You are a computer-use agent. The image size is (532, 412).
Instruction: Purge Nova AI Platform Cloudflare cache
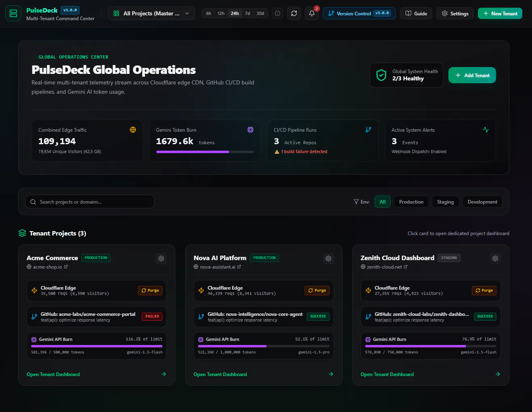click(317, 290)
